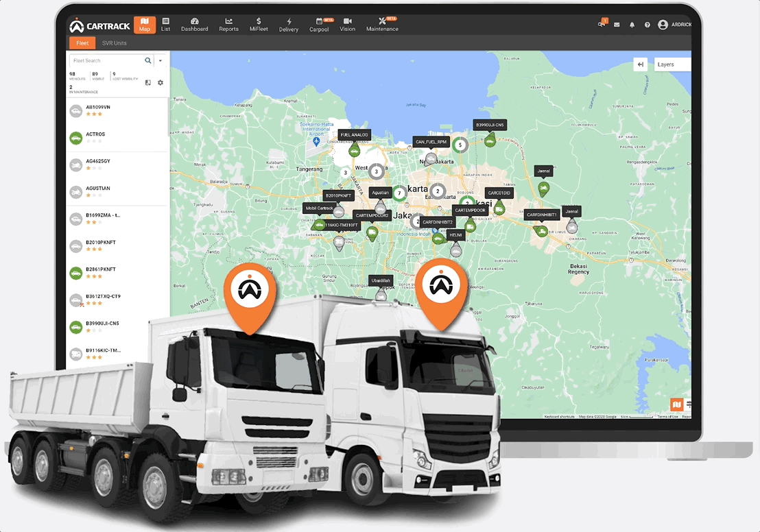Viewport: 760px width, 532px height.
Task: Click the 2 In Maintenance counter
Action: (84, 89)
